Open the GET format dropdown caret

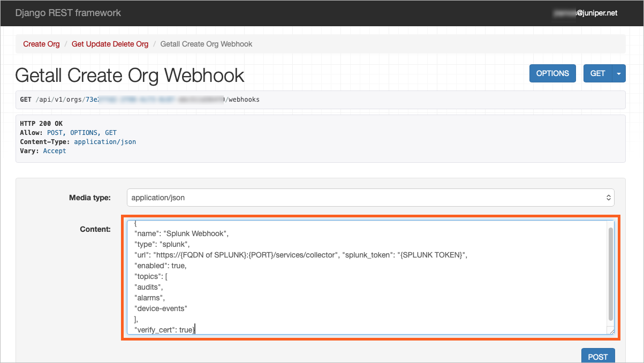(619, 73)
